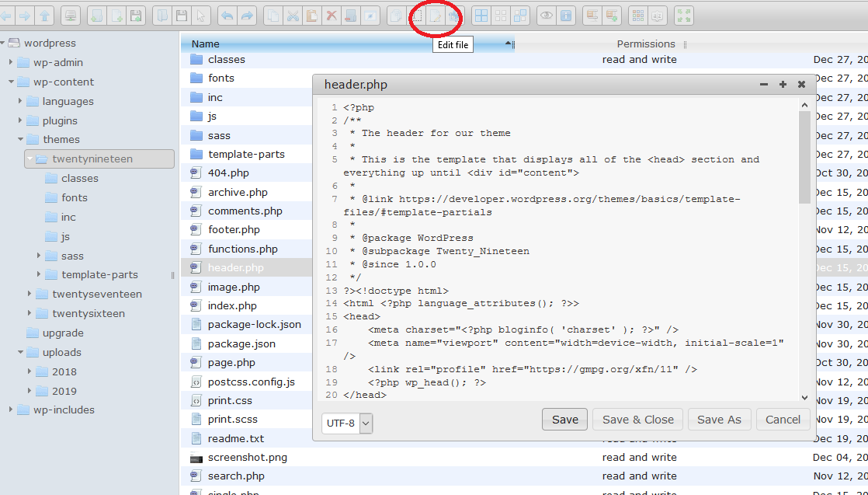Image resolution: width=868 pixels, height=495 pixels.
Task: Create a new text file with toolbar icon
Action: 116,16
